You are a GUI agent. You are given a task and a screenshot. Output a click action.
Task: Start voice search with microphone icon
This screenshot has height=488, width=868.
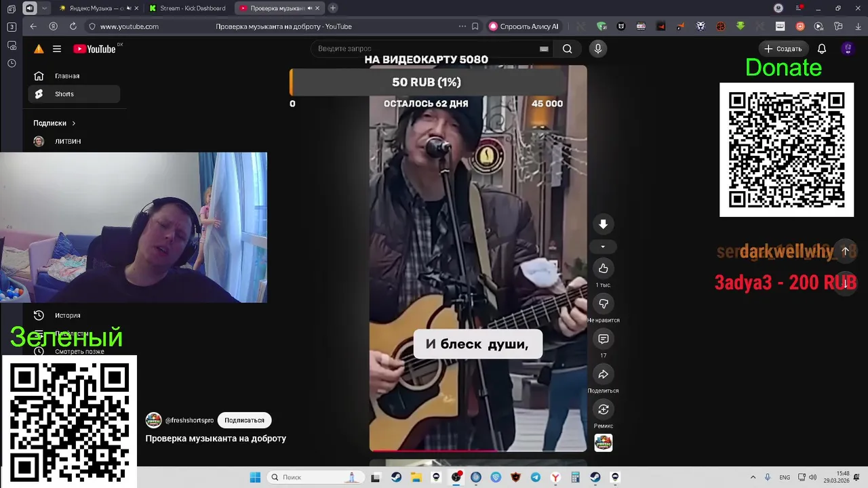point(597,49)
